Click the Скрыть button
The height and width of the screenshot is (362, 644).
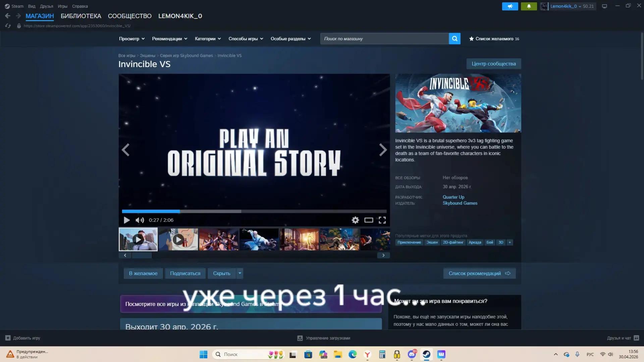click(x=222, y=274)
